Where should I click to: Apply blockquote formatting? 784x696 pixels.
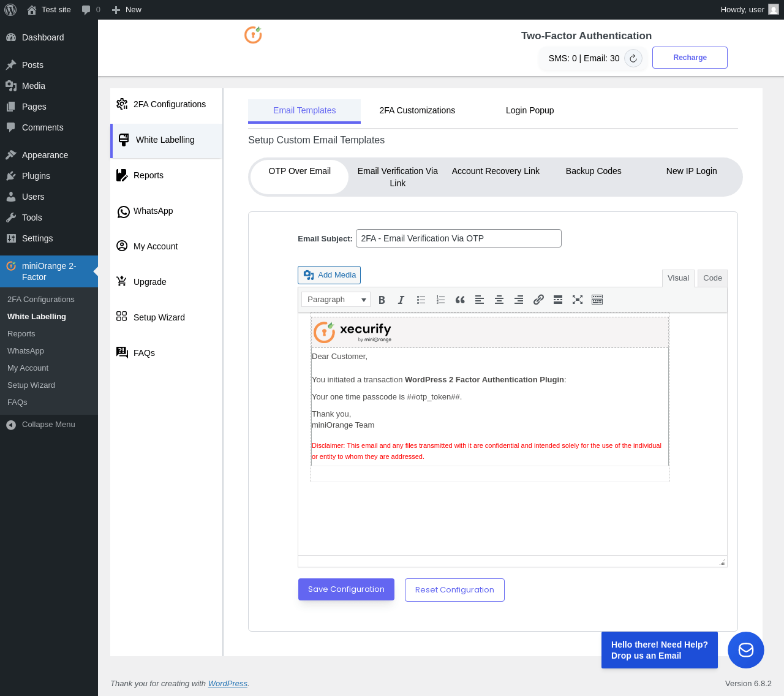460,300
